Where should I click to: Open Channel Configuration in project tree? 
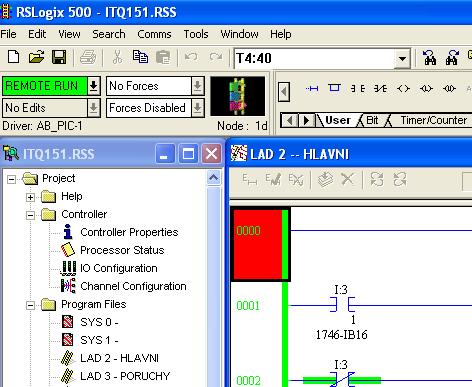133,286
